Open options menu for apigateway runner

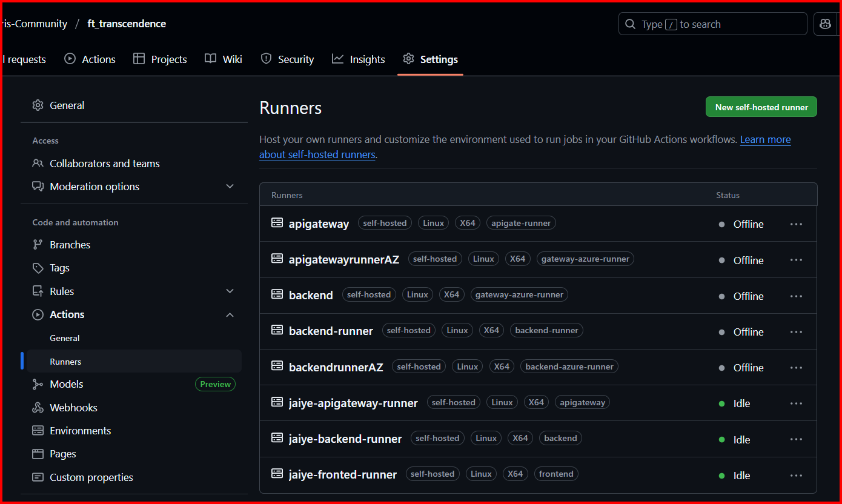point(797,224)
